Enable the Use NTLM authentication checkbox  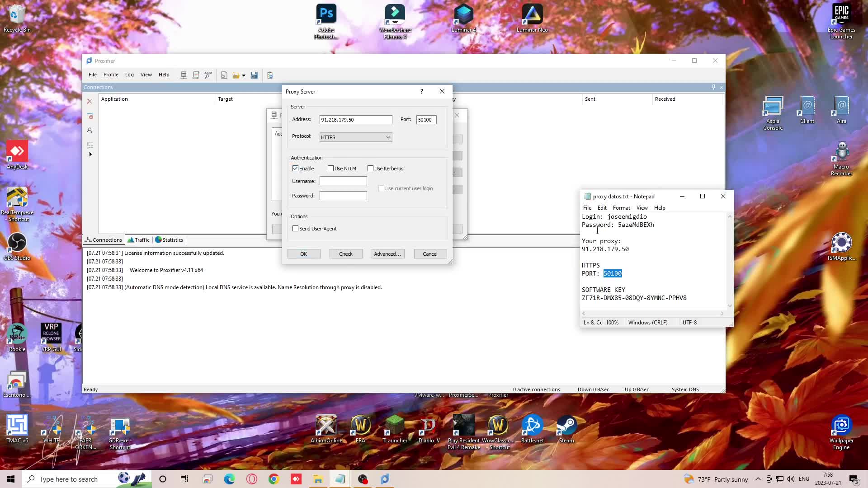click(x=331, y=168)
